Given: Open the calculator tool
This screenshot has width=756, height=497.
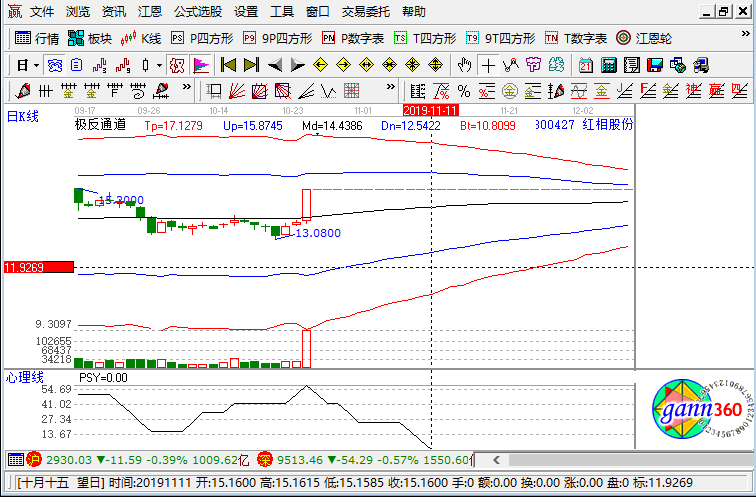Looking at the screenshot, I should pyautogui.click(x=608, y=65).
